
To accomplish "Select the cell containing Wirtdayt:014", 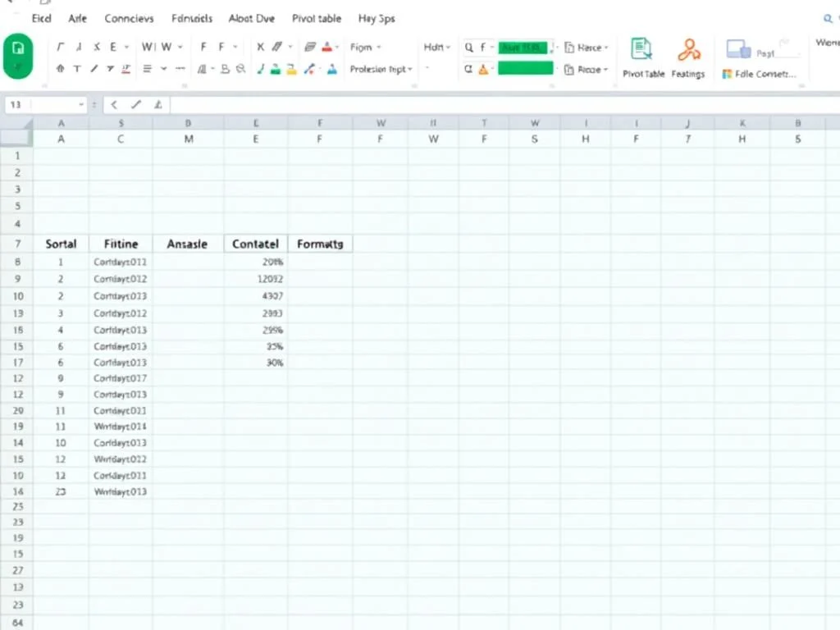I will 121,427.
